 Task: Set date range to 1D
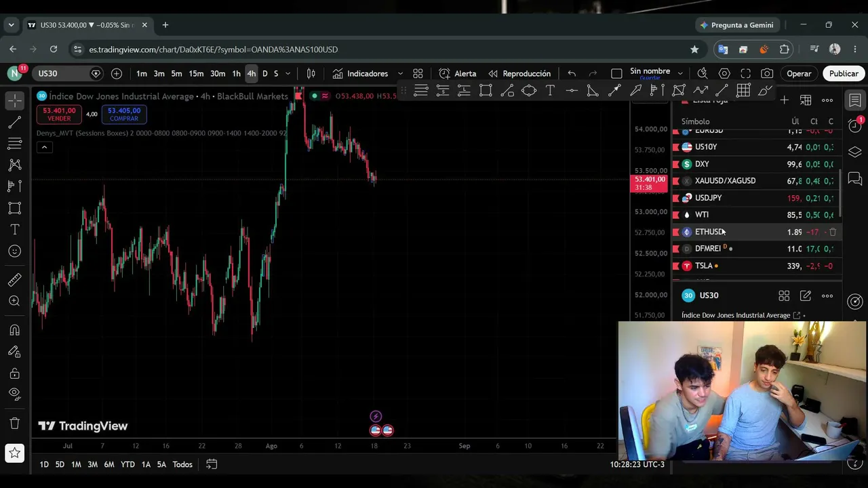(44, 464)
